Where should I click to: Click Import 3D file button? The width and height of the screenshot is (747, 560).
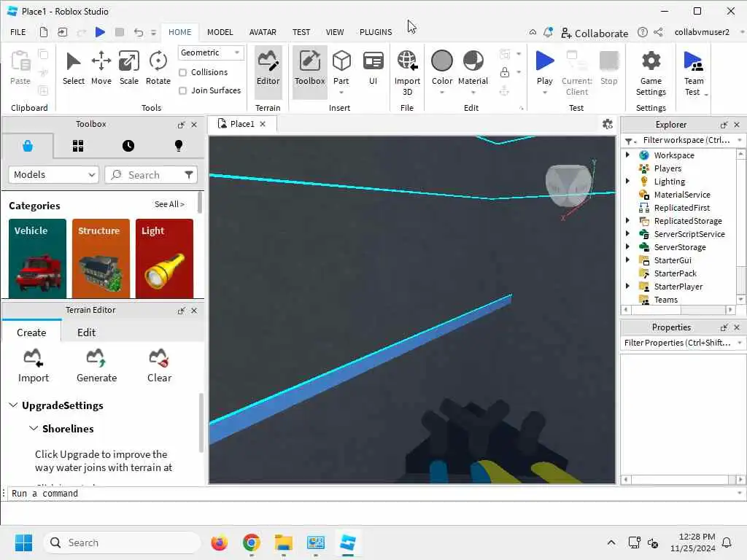click(407, 73)
